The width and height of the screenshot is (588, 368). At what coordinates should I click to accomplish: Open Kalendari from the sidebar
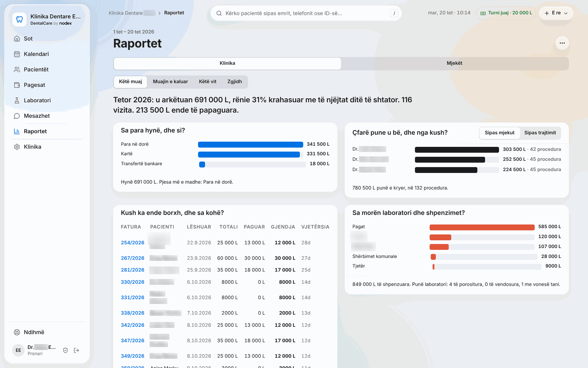coord(47,54)
